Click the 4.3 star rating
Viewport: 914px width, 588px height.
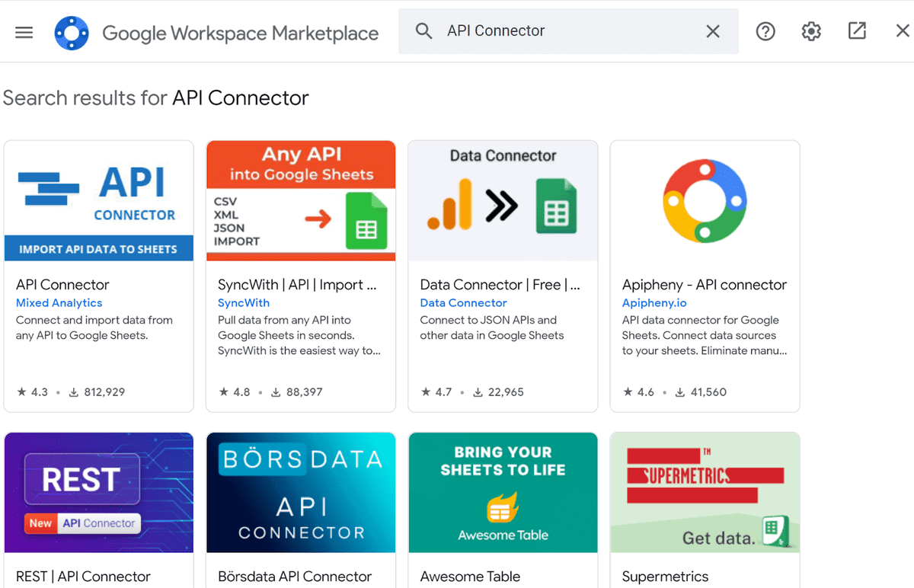point(32,392)
